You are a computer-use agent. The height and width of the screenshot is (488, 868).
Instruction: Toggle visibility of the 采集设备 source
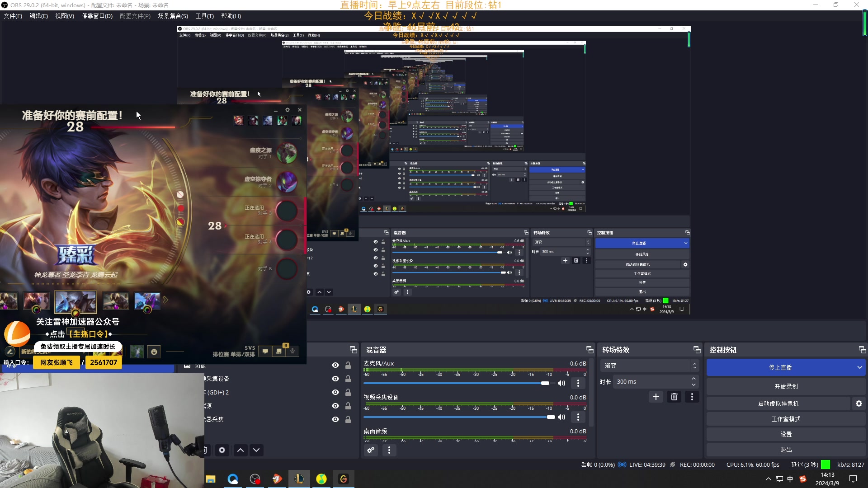point(335,379)
